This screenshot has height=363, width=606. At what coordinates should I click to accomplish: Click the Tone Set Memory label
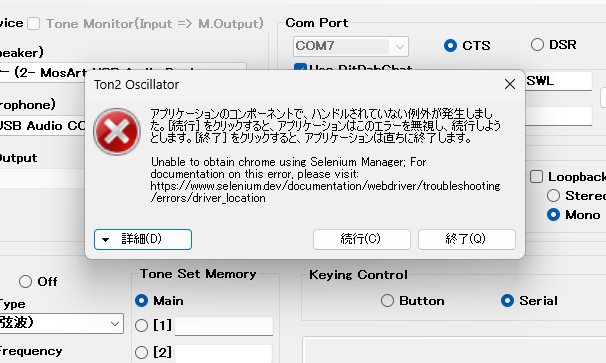tap(198, 274)
